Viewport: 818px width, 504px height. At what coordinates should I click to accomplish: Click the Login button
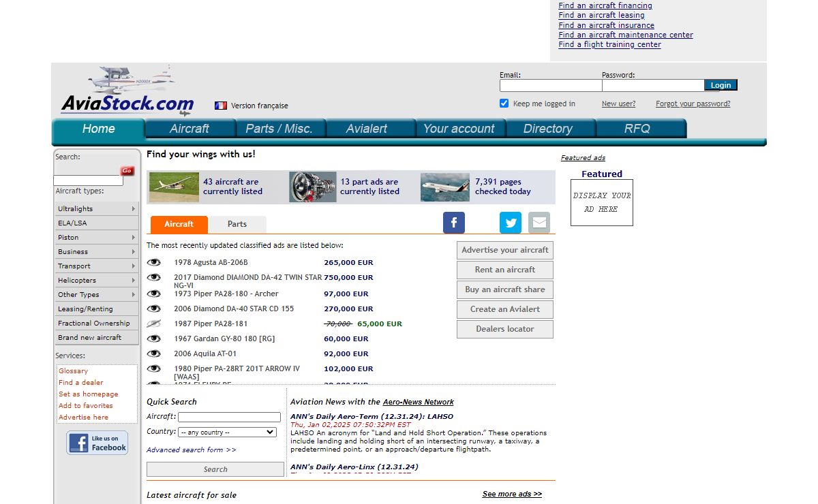pyautogui.click(x=721, y=85)
